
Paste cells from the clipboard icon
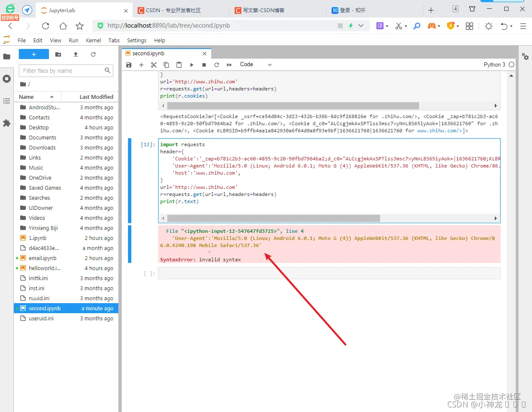click(x=179, y=65)
